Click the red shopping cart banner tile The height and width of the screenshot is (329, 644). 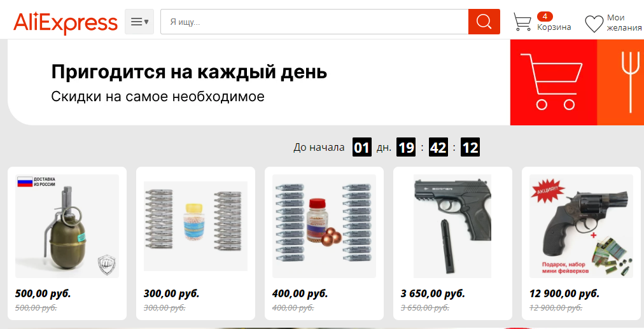(553, 82)
